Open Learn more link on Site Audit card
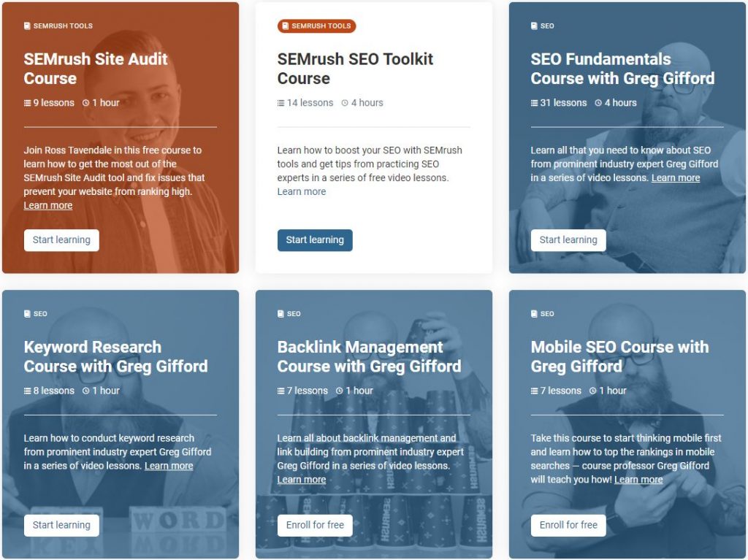The height and width of the screenshot is (560, 748). 48,206
